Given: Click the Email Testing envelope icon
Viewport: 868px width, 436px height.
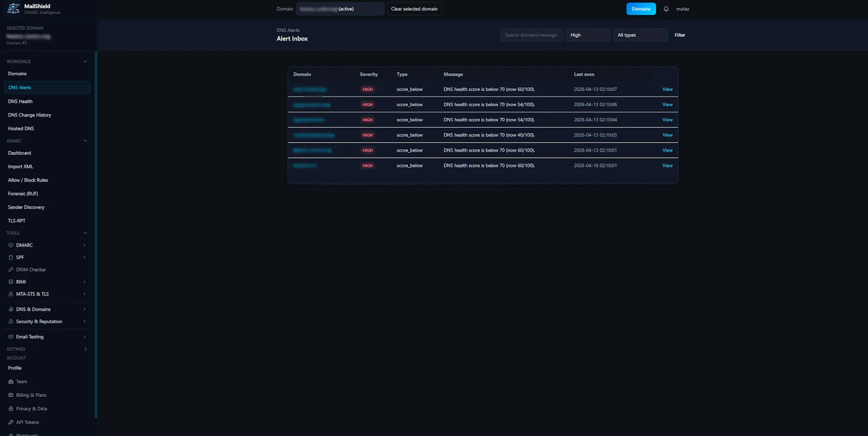Looking at the screenshot, I should click(11, 337).
